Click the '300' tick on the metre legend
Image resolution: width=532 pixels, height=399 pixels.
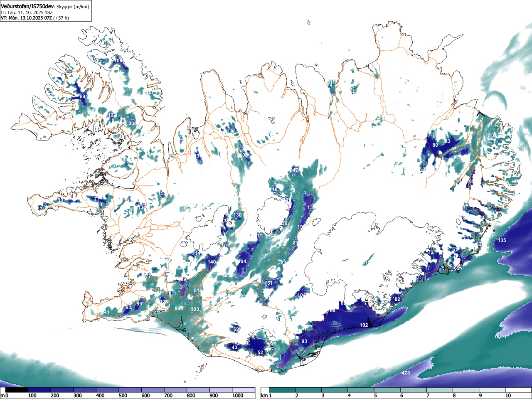coord(78,396)
